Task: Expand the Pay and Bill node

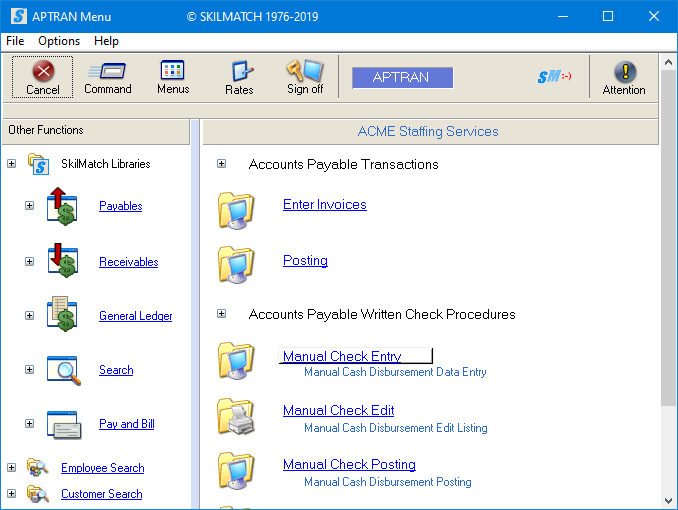Action: (x=29, y=423)
